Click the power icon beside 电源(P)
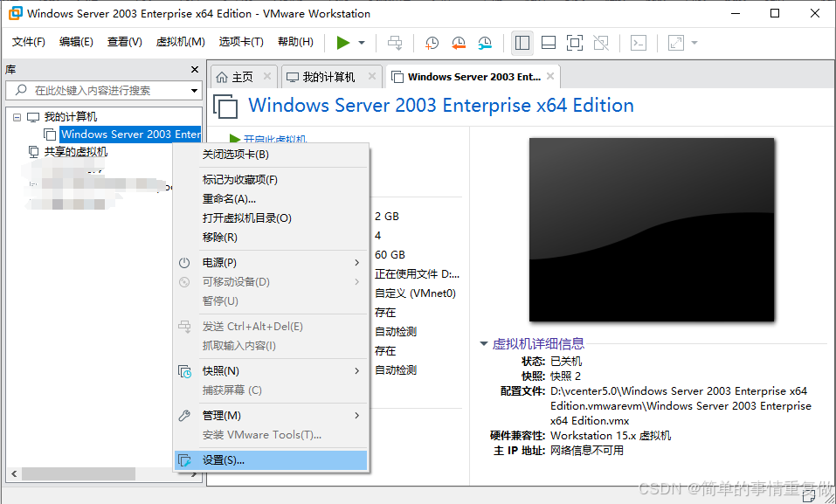Screen dimensions: 836x504 point(184,262)
